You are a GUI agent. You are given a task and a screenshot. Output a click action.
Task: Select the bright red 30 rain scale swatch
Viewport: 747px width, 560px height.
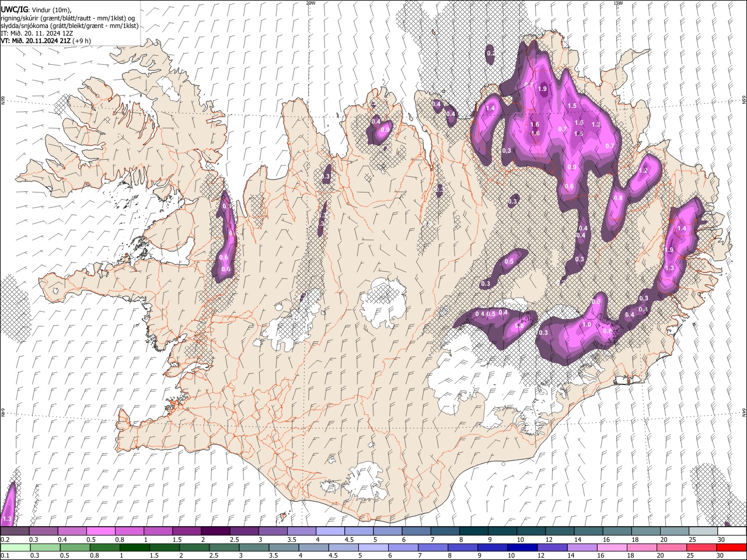(731, 547)
